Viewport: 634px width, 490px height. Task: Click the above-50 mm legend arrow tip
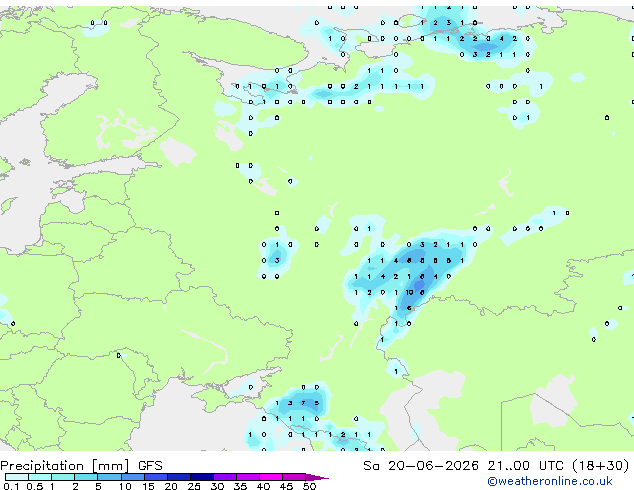click(x=317, y=477)
